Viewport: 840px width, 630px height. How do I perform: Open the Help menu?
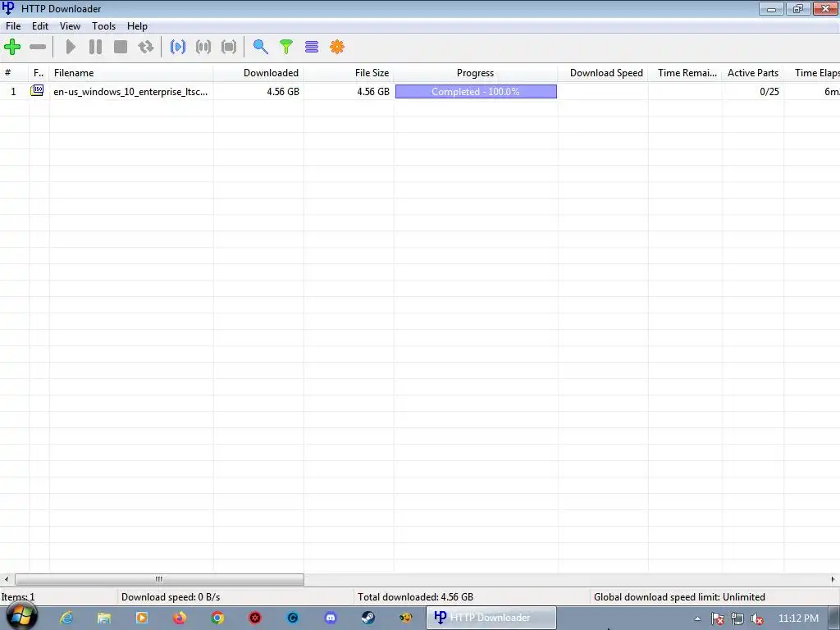coord(137,26)
